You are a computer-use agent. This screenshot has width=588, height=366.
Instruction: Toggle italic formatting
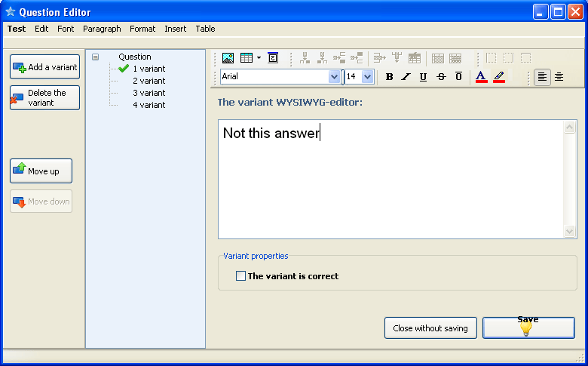(406, 76)
